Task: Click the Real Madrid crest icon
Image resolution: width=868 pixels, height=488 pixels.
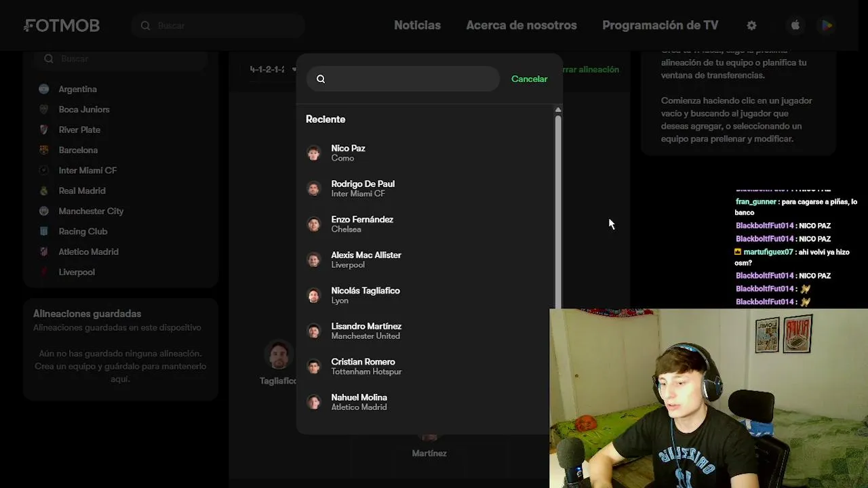Action: tap(44, 190)
